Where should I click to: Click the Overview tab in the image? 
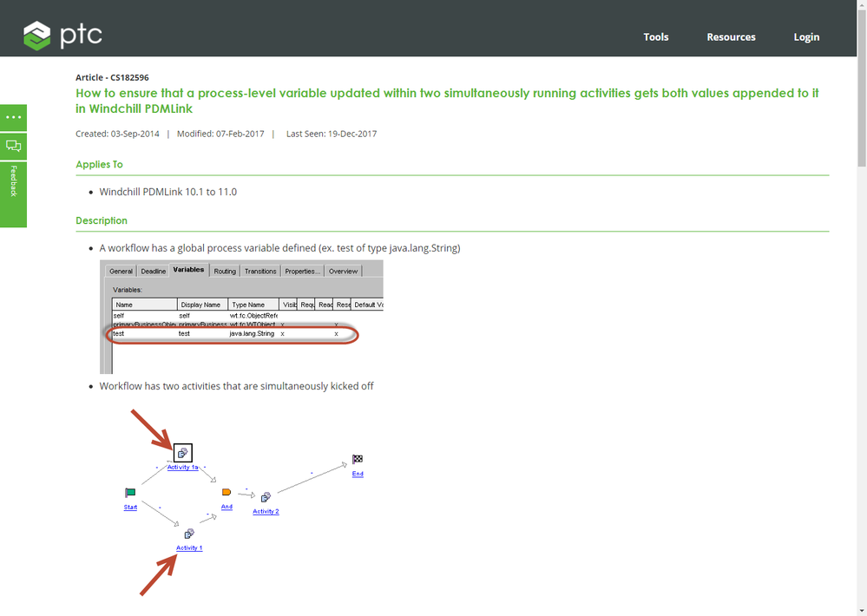tap(343, 271)
